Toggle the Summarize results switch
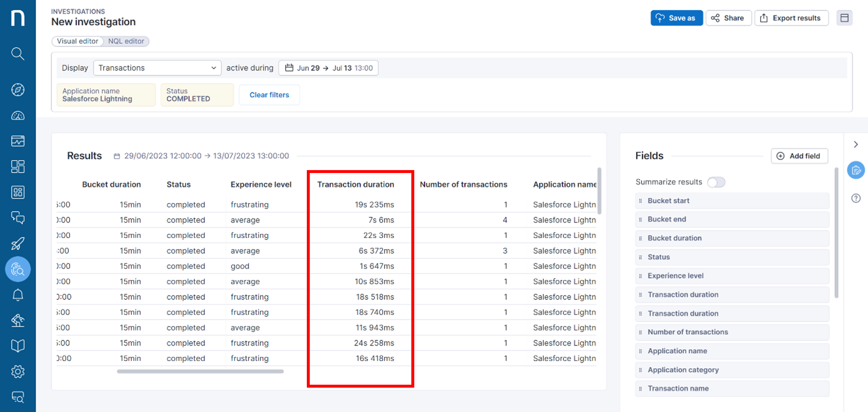The width and height of the screenshot is (868, 412). [x=716, y=182]
